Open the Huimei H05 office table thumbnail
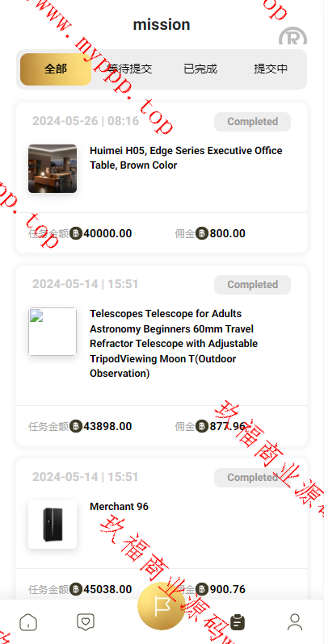The height and width of the screenshot is (644, 324). pyautogui.click(x=53, y=169)
